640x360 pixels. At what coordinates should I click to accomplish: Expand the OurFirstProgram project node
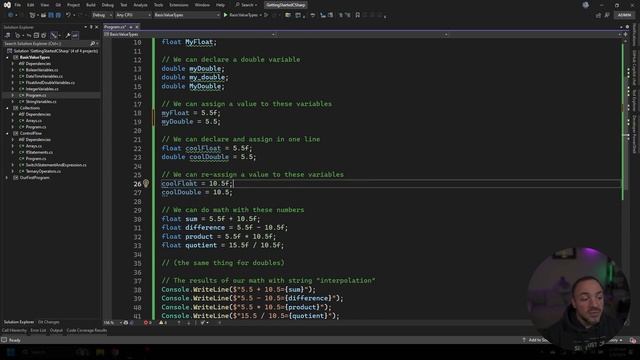7,178
